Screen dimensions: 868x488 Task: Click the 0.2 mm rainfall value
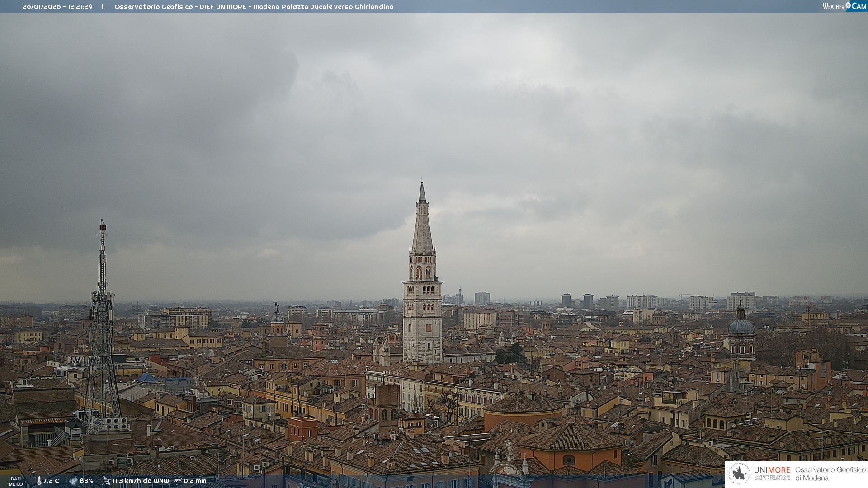click(x=195, y=481)
